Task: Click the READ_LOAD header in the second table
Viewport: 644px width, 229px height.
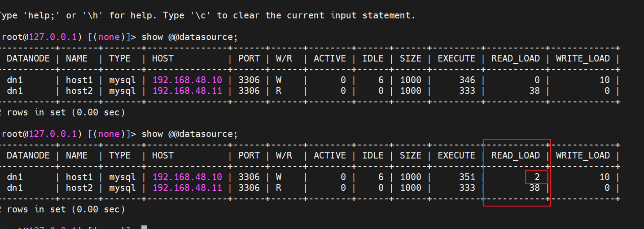Action: (x=515, y=155)
